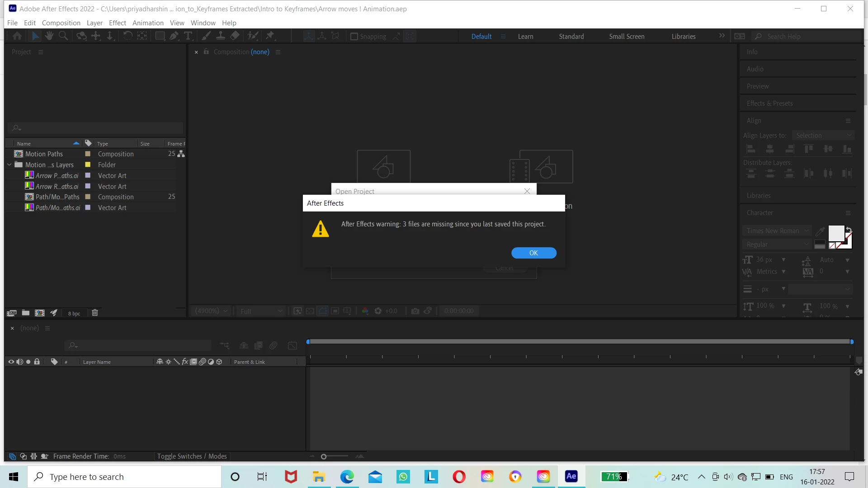Select the Puppet Pin tool

270,36
